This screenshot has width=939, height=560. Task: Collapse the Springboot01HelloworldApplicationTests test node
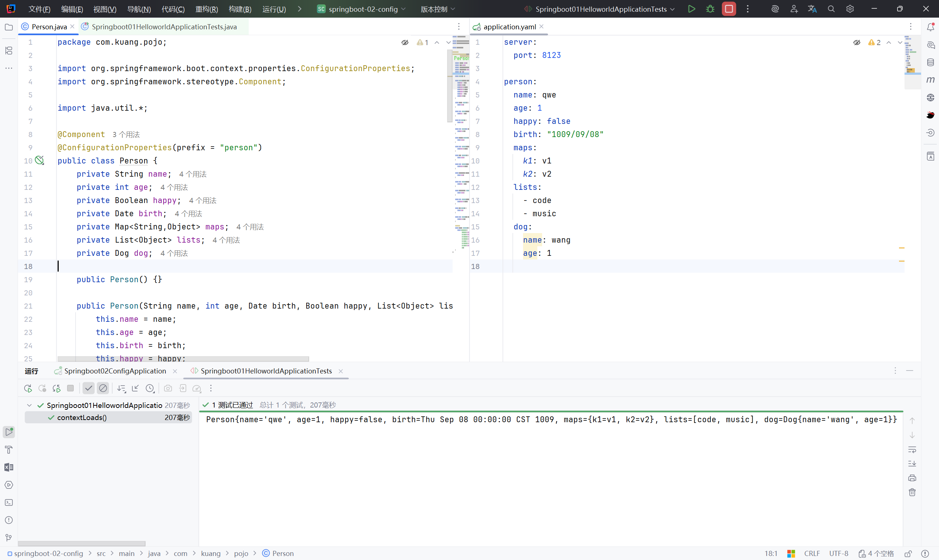(29, 405)
